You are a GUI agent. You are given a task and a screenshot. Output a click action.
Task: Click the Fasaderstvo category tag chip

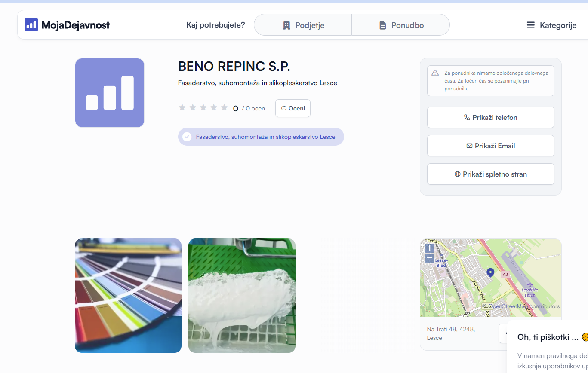click(x=261, y=137)
